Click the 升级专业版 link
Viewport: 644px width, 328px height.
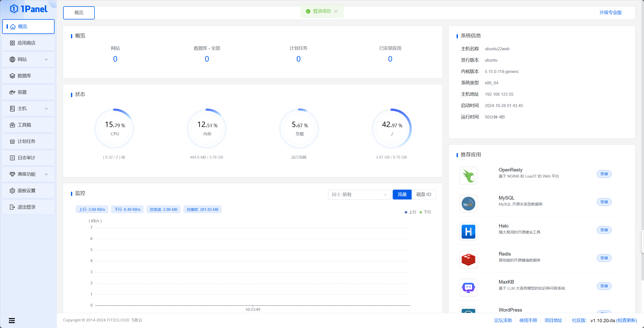[x=610, y=13]
